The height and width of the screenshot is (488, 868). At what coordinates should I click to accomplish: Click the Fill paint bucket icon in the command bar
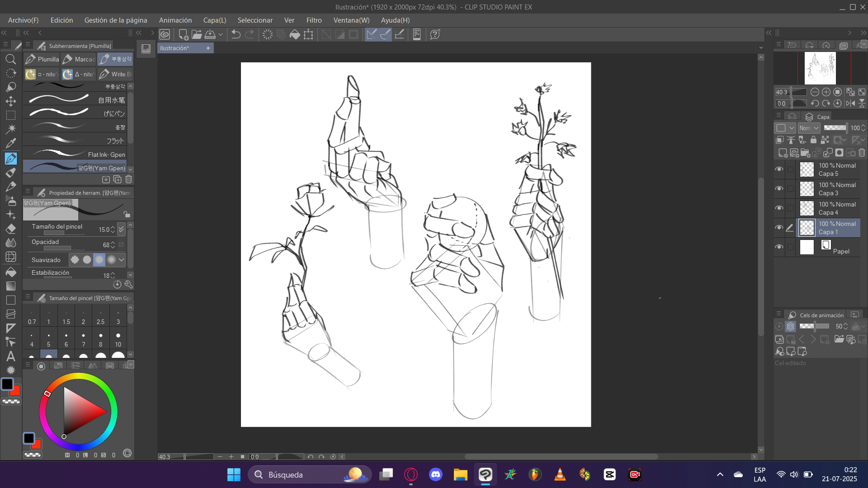click(x=295, y=34)
